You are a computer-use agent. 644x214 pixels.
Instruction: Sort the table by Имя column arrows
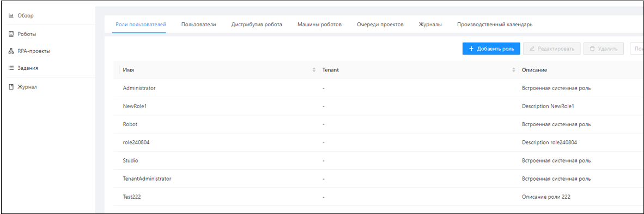(314, 70)
